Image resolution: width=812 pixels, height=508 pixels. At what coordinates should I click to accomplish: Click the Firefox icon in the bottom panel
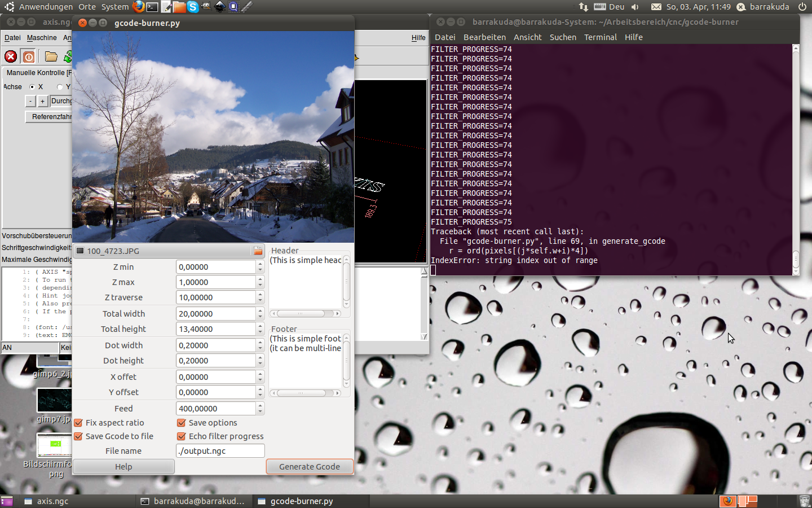[728, 501]
